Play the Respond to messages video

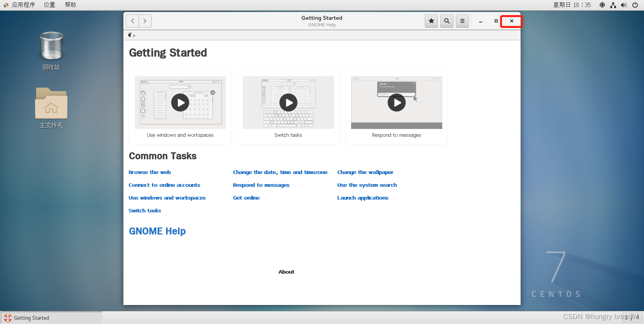tap(396, 103)
